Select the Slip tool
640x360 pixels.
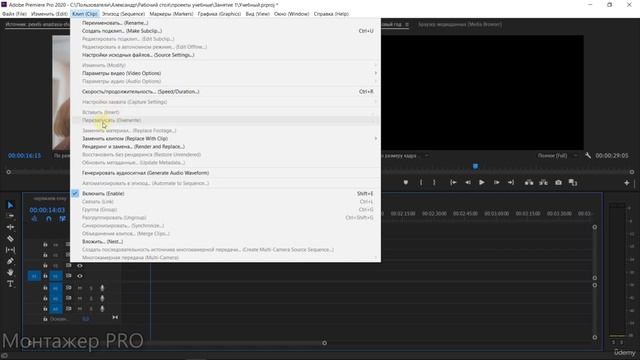coord(10,249)
